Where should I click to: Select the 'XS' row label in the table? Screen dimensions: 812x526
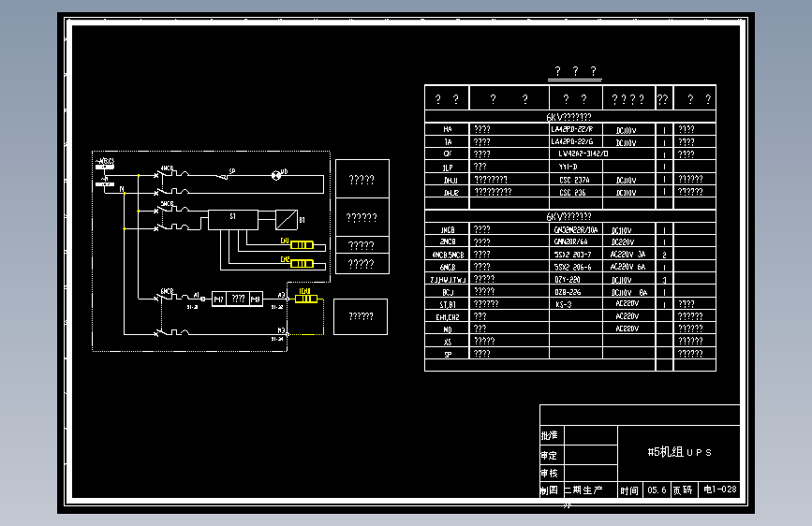448,342
